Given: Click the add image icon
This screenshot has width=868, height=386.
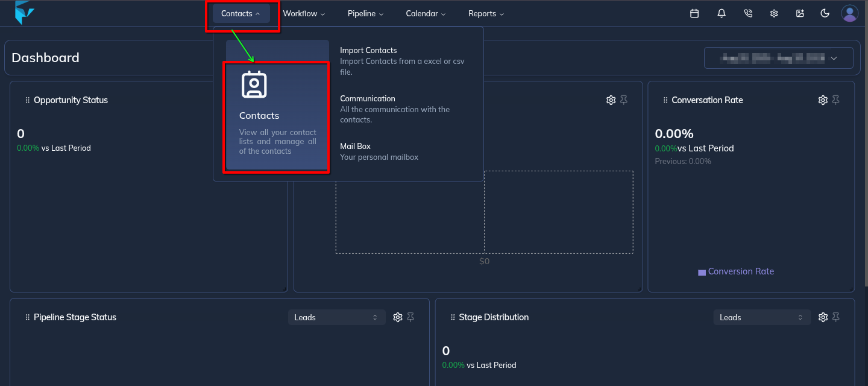Looking at the screenshot, I should click(x=800, y=13).
